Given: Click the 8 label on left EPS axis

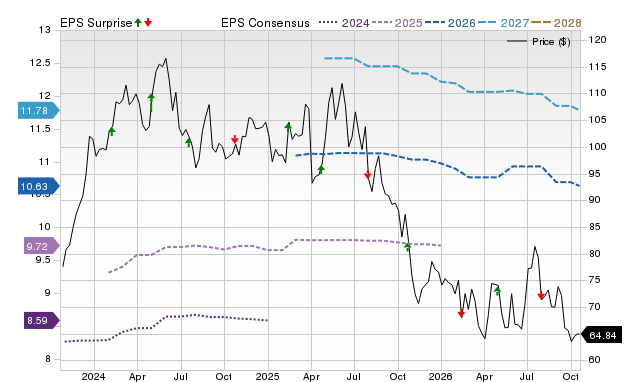Looking at the screenshot, I should click(48, 359).
